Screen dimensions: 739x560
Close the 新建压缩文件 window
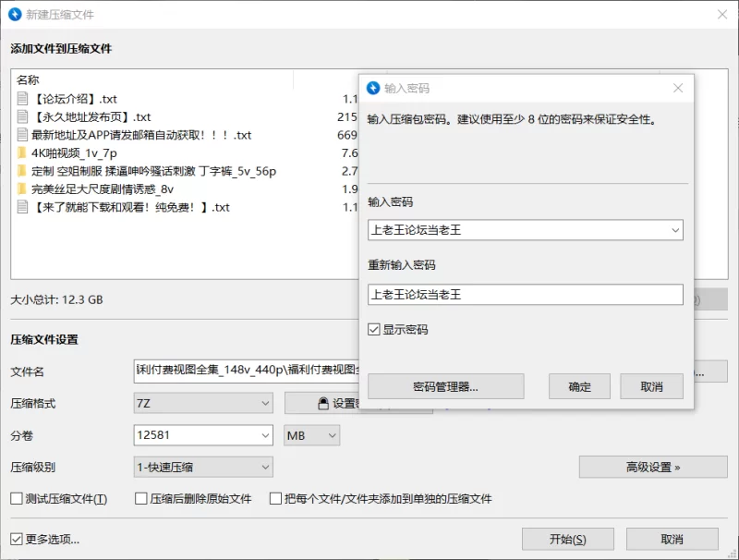coord(722,15)
